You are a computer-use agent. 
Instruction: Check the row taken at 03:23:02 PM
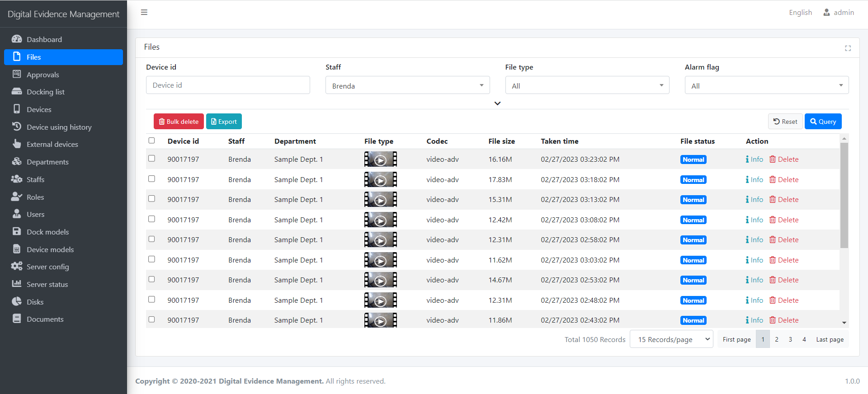[151, 159]
